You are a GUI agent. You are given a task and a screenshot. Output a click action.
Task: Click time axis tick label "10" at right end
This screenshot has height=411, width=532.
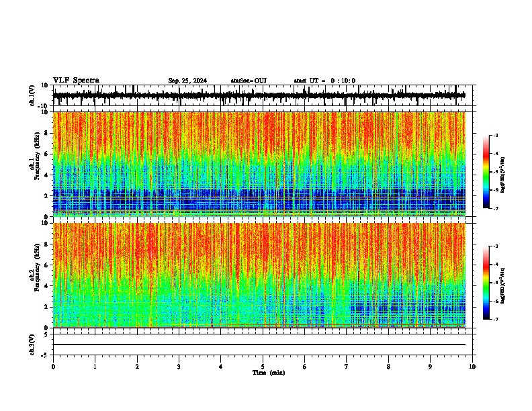tap(472, 367)
